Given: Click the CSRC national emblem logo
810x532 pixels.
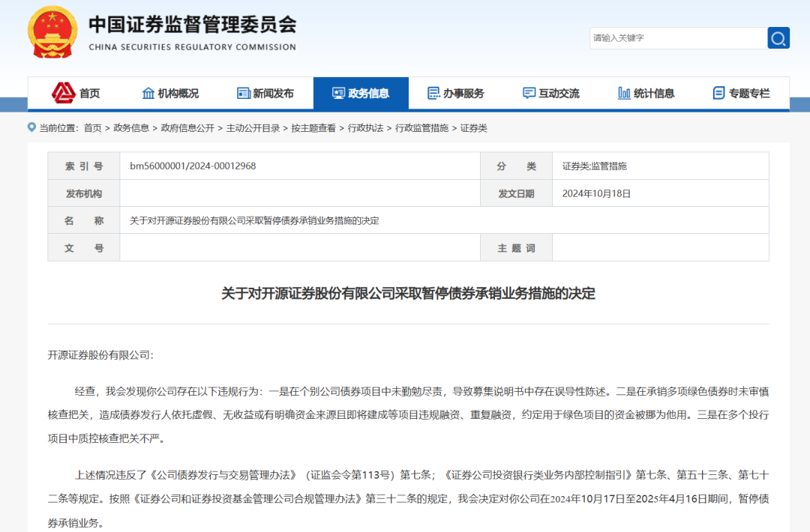Looking at the screenshot, I should click(x=52, y=33).
